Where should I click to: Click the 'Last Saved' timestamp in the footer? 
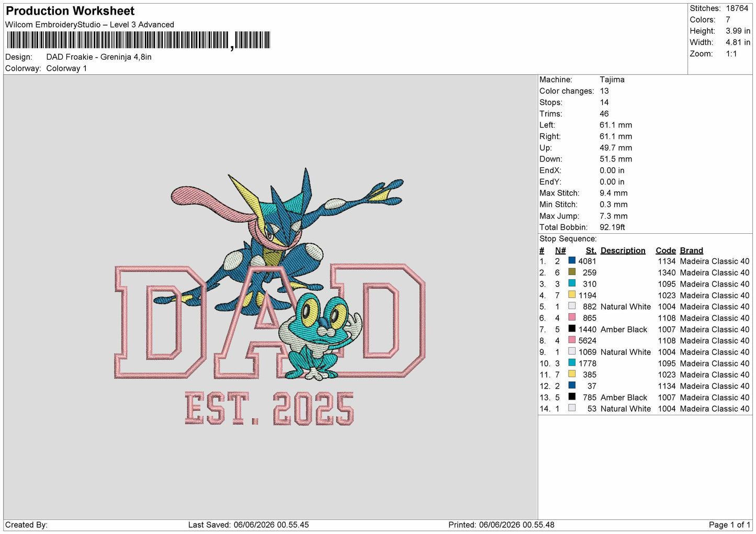[249, 525]
